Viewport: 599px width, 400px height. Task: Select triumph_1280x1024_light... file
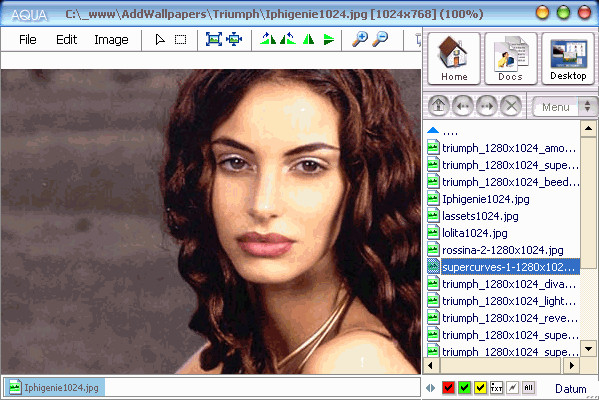[x=509, y=301]
